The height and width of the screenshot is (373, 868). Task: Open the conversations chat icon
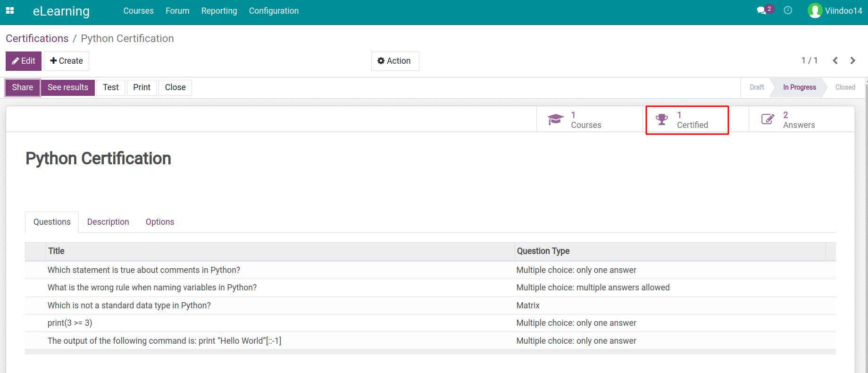(761, 10)
